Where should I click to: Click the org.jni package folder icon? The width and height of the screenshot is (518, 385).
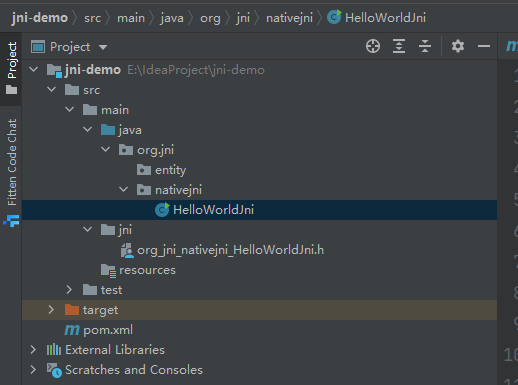pos(126,150)
